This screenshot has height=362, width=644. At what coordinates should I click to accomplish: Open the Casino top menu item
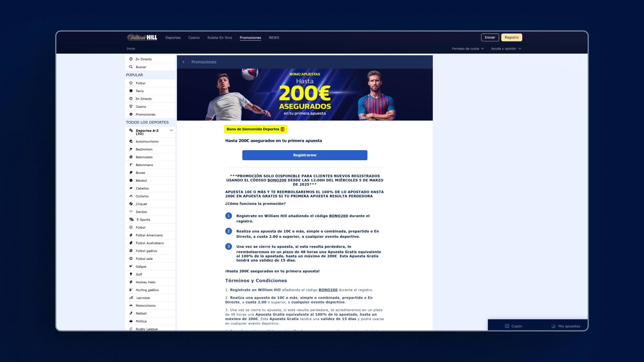tap(194, 38)
